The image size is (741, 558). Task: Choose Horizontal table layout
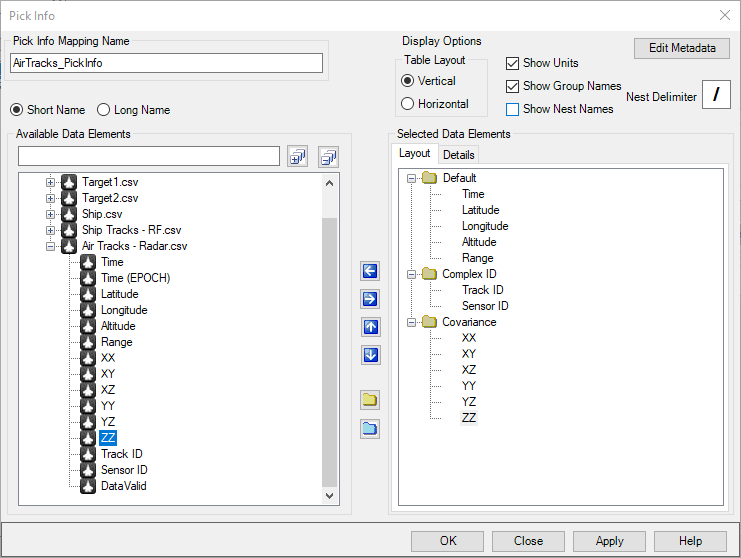[x=408, y=104]
